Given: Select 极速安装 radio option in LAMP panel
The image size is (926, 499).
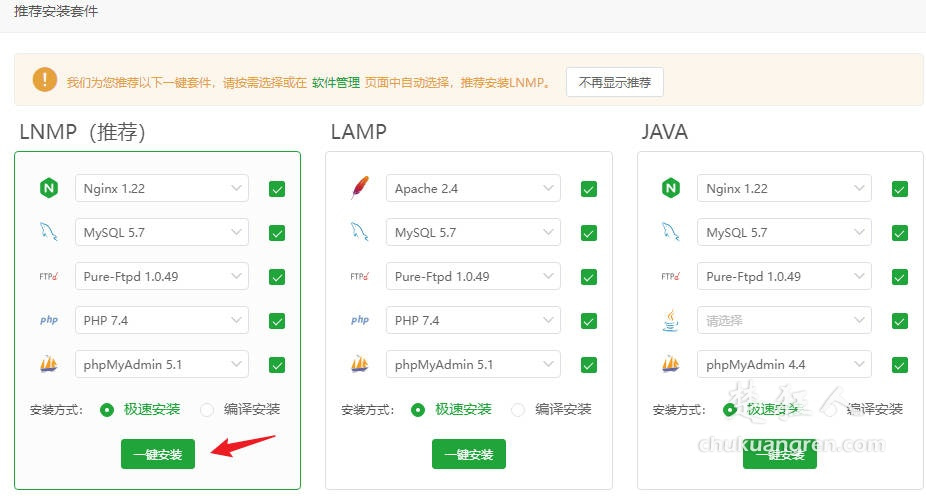Looking at the screenshot, I should (x=419, y=409).
